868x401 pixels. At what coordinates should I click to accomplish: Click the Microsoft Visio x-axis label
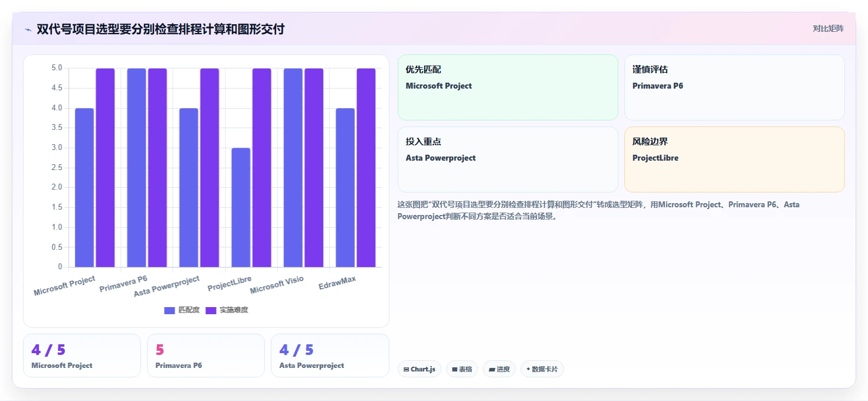277,285
